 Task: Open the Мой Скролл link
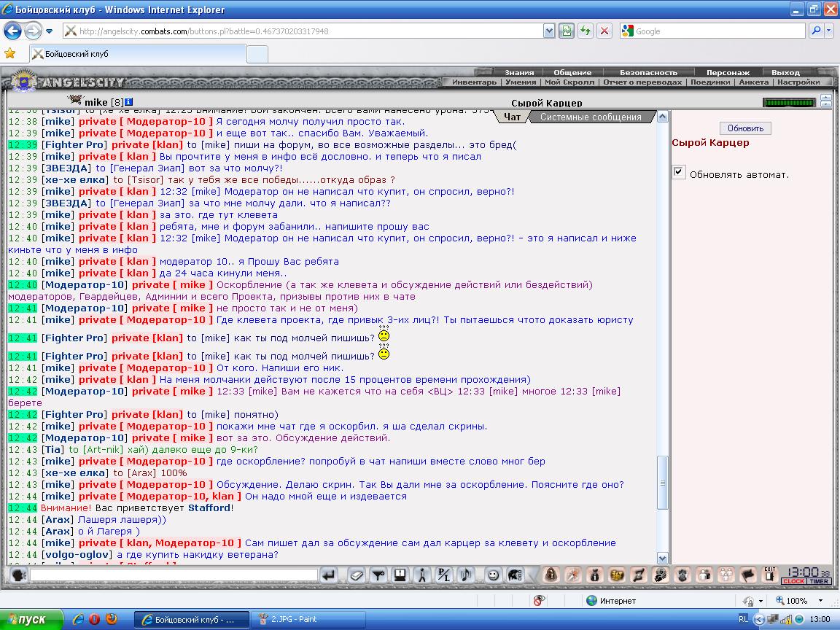pos(569,82)
